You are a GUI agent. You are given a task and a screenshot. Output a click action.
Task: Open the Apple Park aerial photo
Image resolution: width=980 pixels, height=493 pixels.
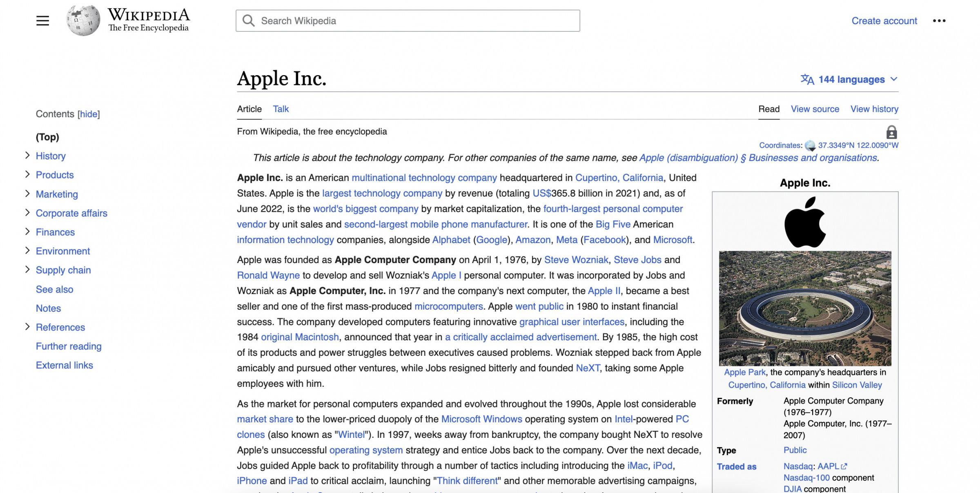805,308
